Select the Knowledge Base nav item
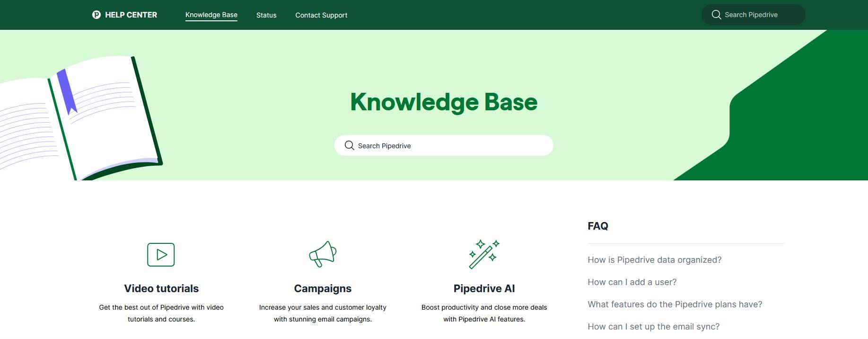Image resolution: width=868 pixels, height=339 pixels. pos(211,15)
